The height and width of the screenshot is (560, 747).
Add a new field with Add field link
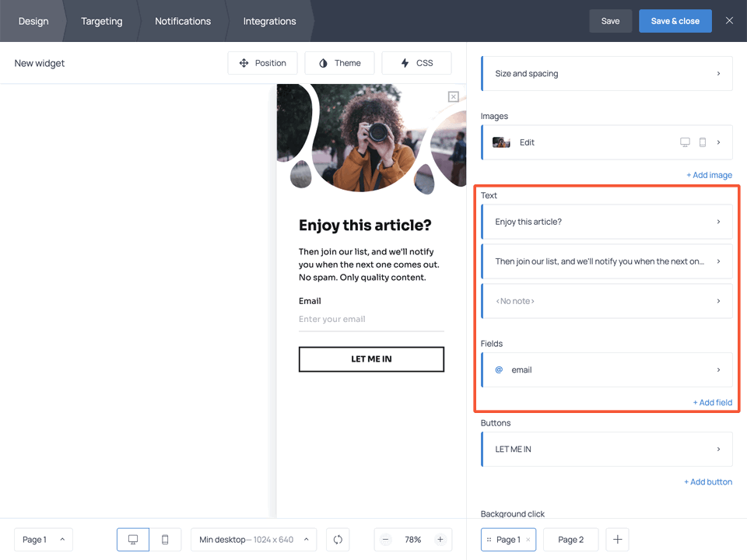[713, 402]
